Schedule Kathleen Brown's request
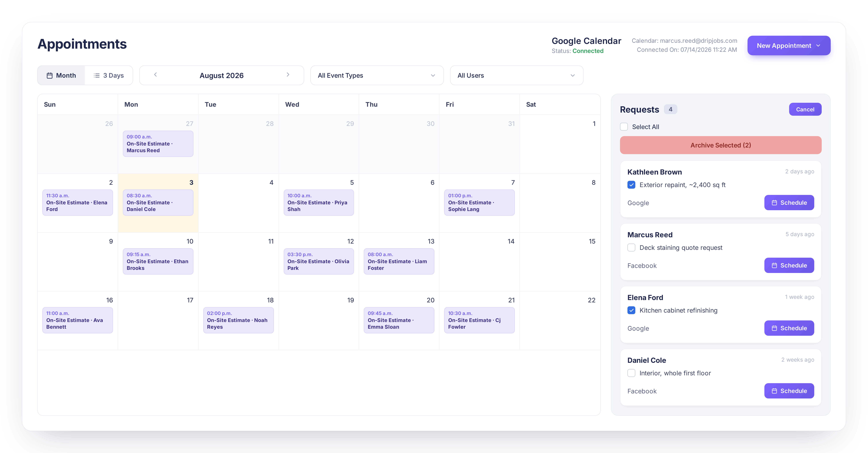Image resolution: width=868 pixels, height=453 pixels. [x=789, y=203]
